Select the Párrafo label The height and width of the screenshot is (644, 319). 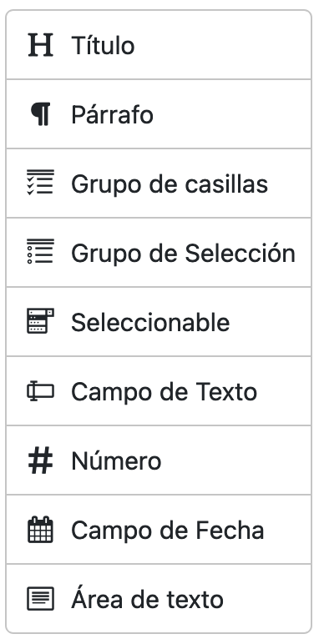[x=112, y=114]
